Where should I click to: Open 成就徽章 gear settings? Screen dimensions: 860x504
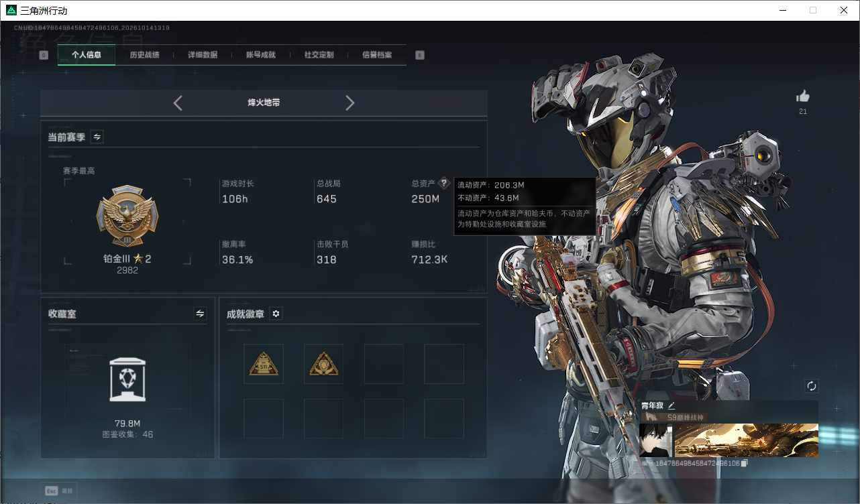pyautogui.click(x=276, y=313)
